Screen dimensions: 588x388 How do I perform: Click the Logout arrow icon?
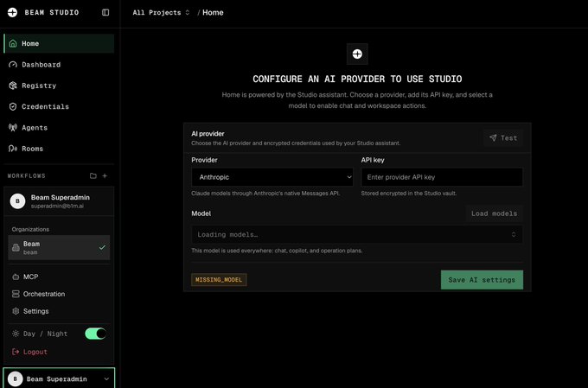[x=16, y=352]
